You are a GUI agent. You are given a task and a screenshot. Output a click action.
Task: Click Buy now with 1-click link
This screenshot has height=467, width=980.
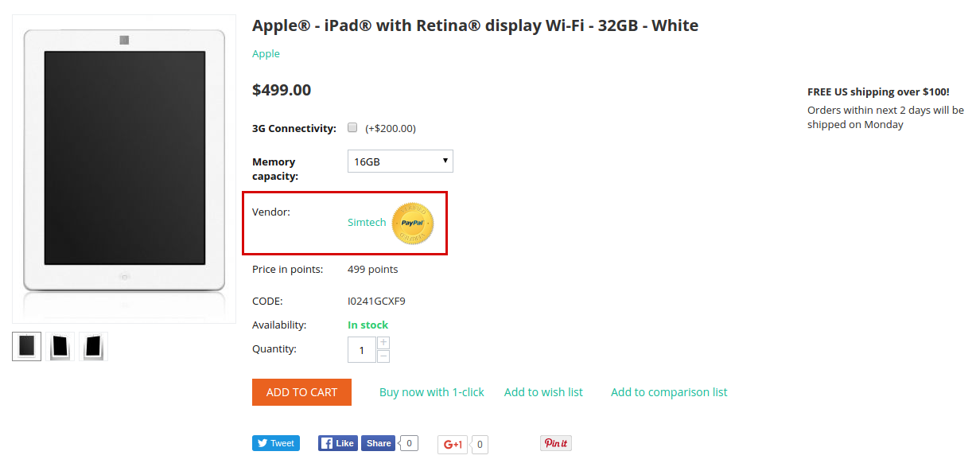click(432, 392)
